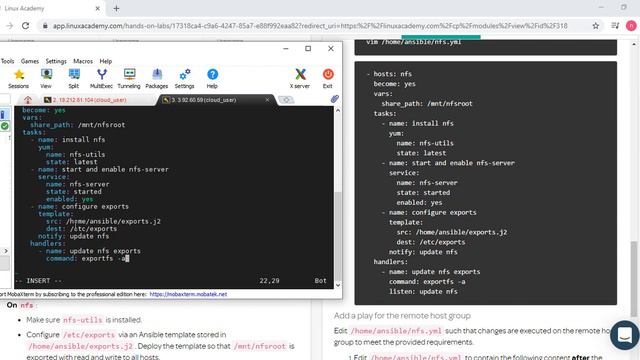Open the Help menu in menu bar
This screenshot has width=640, height=360.
tap(106, 61)
